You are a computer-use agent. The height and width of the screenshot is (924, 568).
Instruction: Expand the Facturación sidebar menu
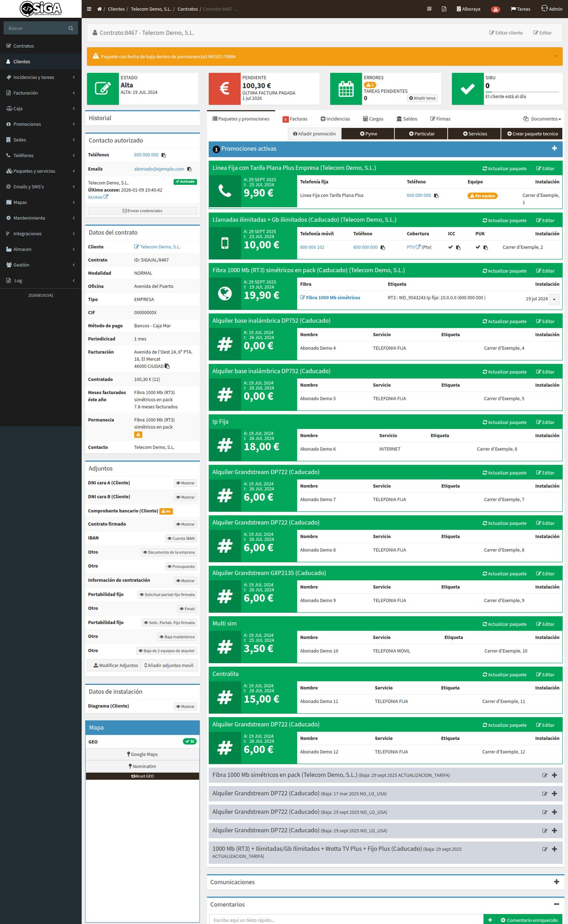tap(41, 93)
